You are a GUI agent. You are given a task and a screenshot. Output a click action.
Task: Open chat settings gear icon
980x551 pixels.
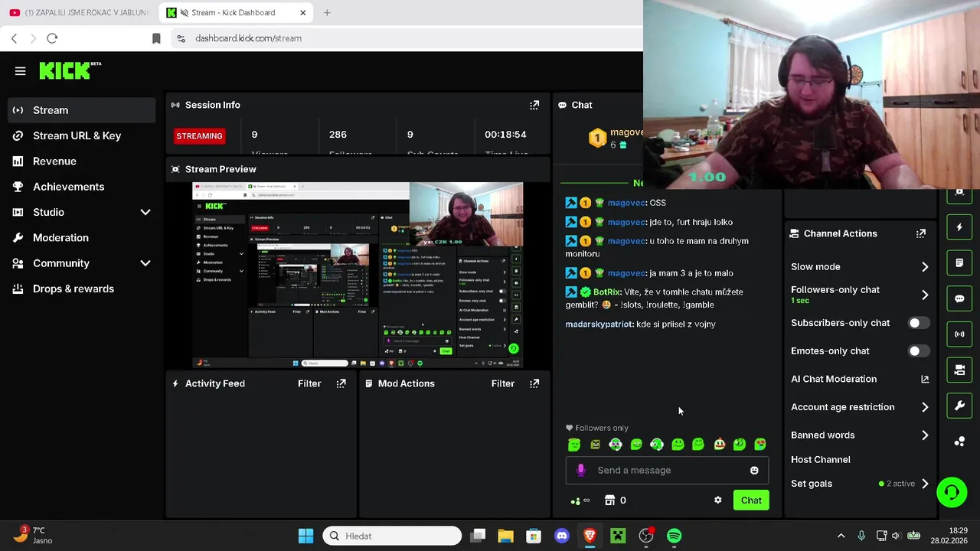[x=717, y=500]
